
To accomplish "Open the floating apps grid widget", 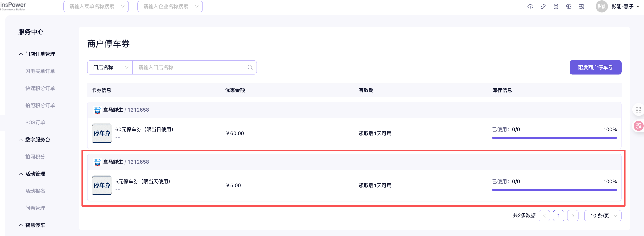I will [x=638, y=109].
